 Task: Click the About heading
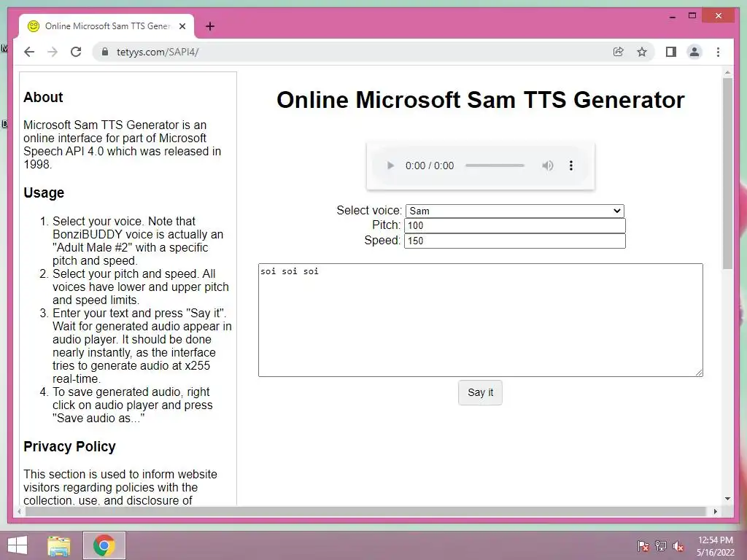pos(43,97)
